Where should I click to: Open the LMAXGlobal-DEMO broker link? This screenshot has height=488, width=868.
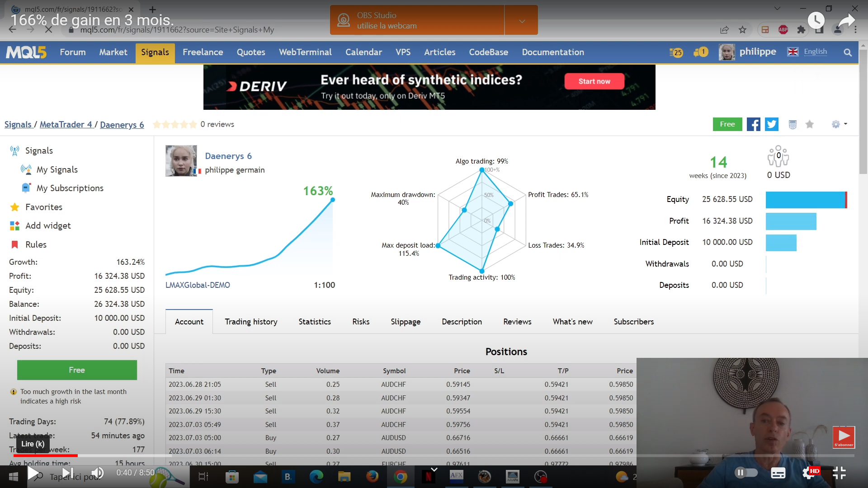[198, 285]
